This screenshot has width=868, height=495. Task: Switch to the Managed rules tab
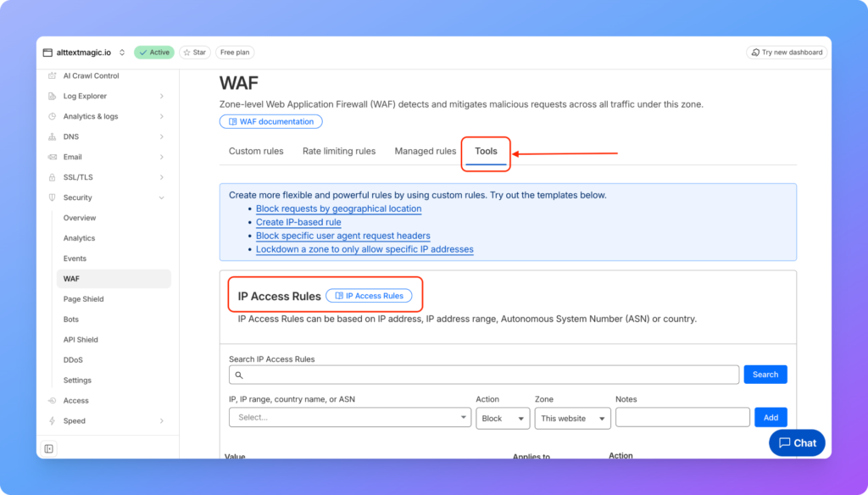pyautogui.click(x=425, y=152)
